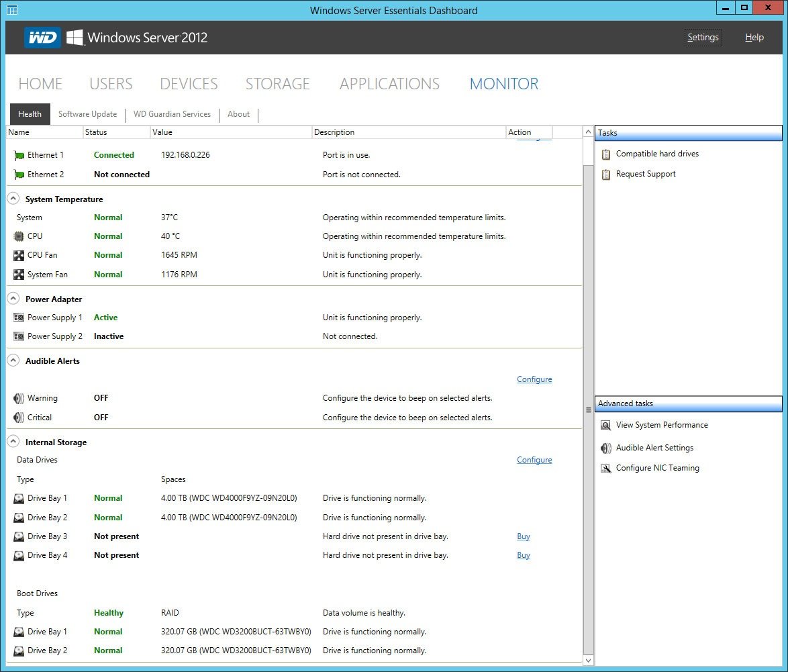The width and height of the screenshot is (788, 672).
Task: Click the Request Support clipboard icon
Action: coord(606,175)
